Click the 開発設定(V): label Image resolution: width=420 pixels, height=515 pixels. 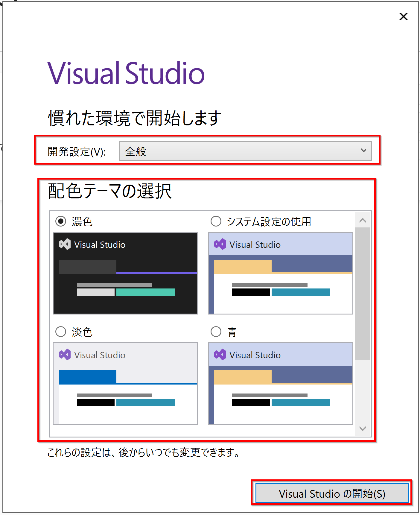pyautogui.click(x=77, y=151)
